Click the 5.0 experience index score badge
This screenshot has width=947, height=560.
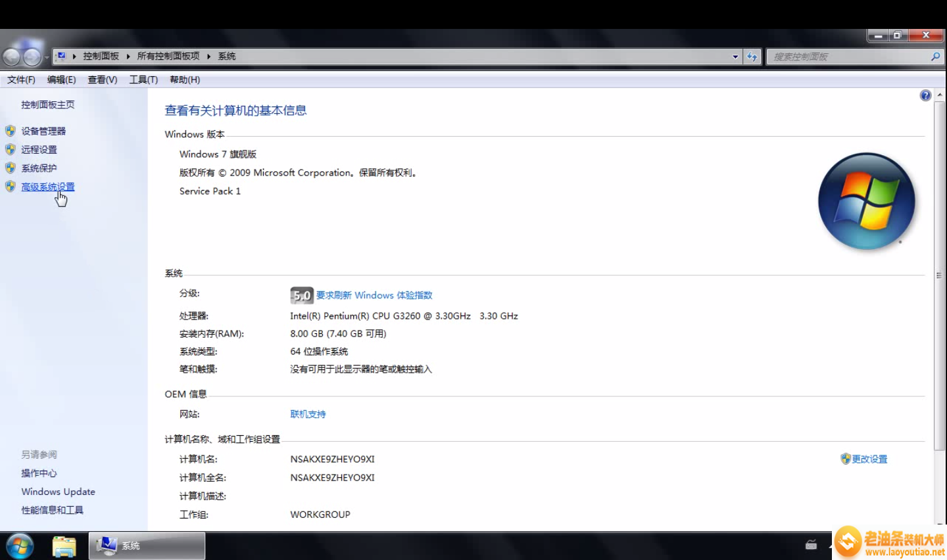[x=302, y=295]
